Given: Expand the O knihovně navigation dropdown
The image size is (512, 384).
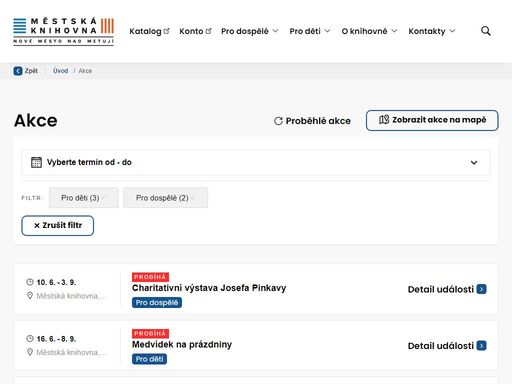Looking at the screenshot, I should [x=369, y=31].
